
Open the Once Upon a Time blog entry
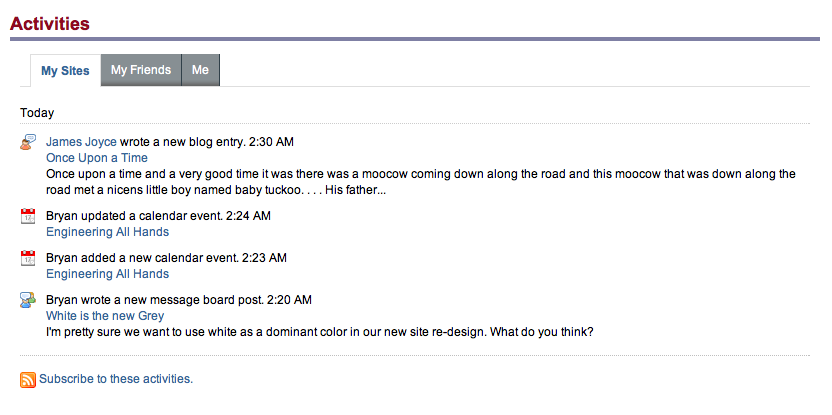(97, 158)
